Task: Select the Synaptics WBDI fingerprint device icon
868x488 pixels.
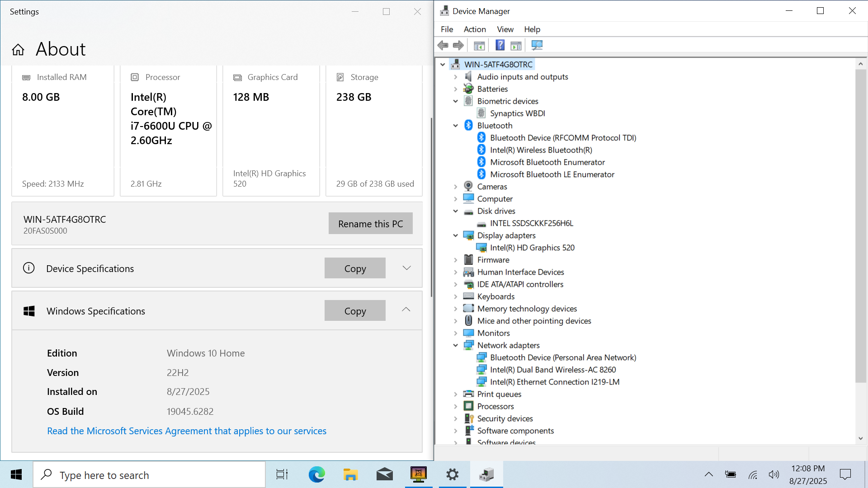Action: [x=481, y=113]
